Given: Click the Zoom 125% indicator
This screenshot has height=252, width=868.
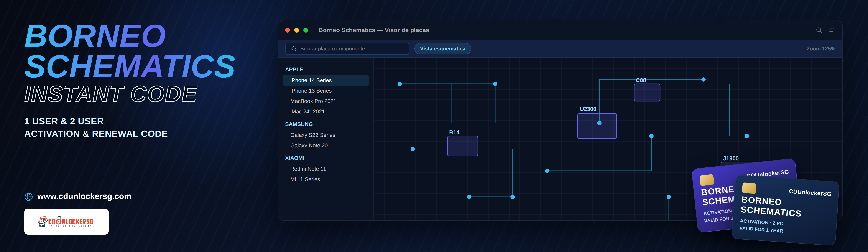Looking at the screenshot, I should 820,49.
